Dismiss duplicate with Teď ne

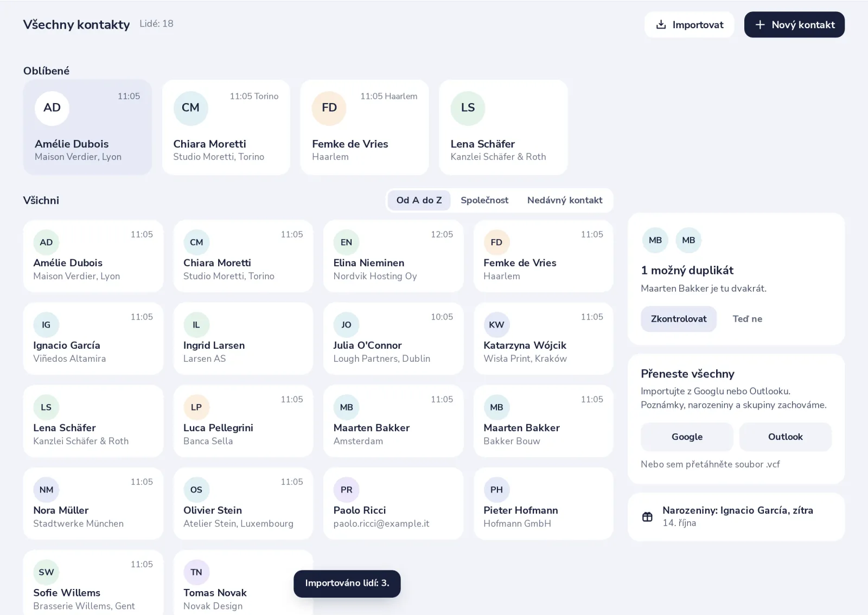coord(747,319)
